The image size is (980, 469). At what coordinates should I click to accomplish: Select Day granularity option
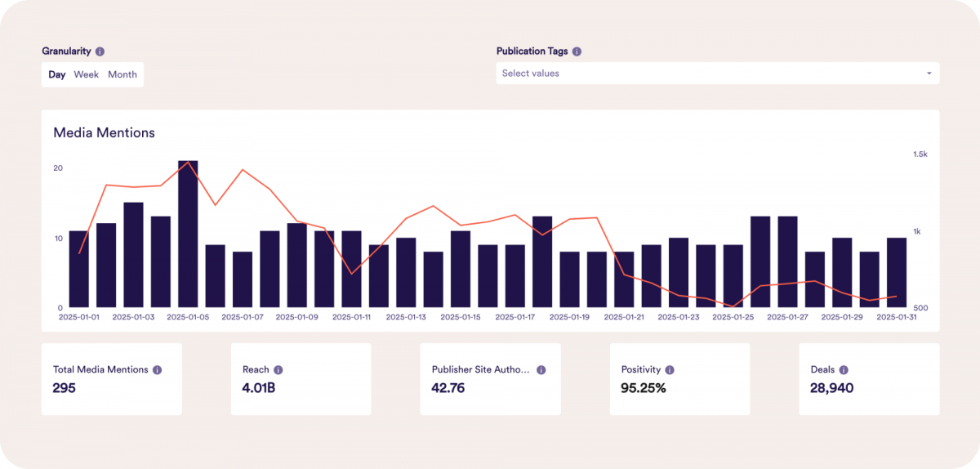pos(56,74)
